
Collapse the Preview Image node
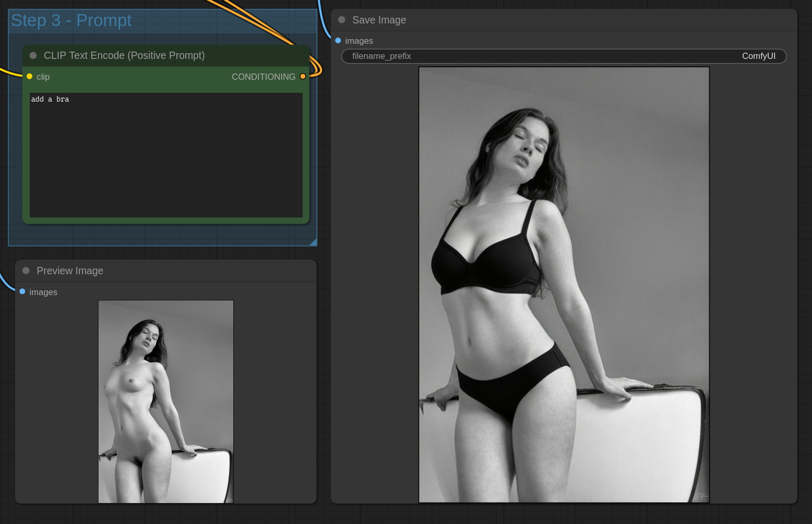[26, 271]
